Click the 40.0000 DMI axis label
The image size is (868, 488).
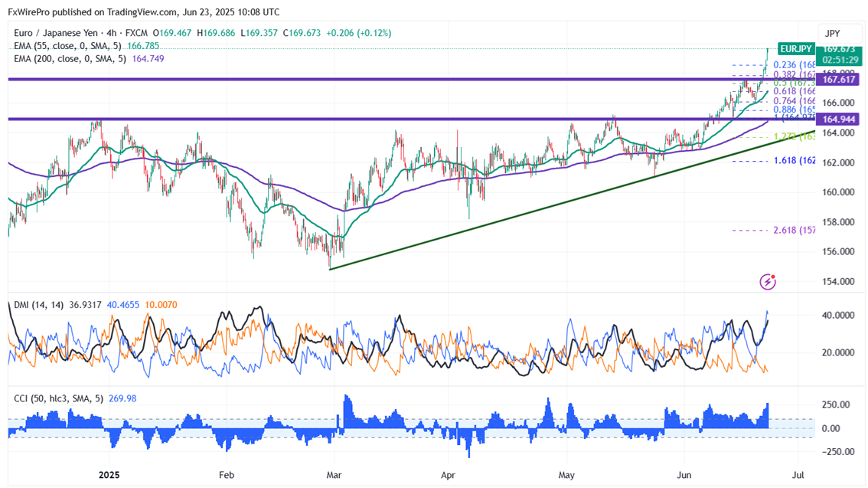pyautogui.click(x=839, y=315)
